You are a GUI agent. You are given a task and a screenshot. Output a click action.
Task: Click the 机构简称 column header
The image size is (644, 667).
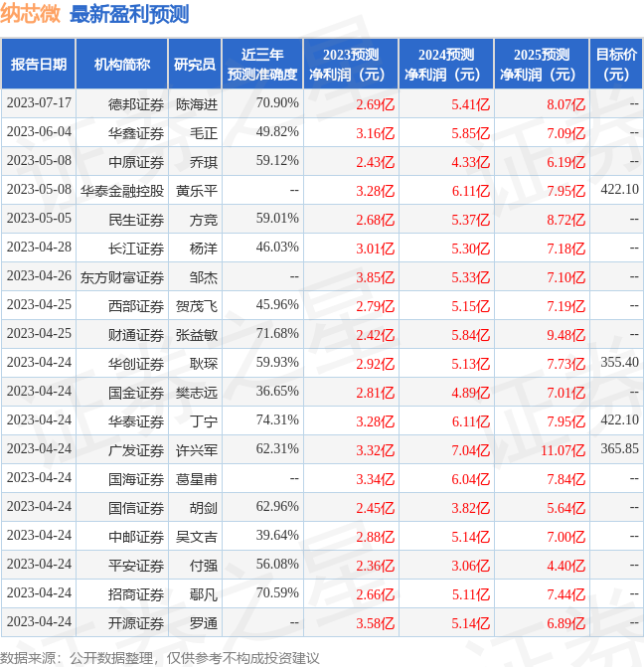click(x=121, y=65)
